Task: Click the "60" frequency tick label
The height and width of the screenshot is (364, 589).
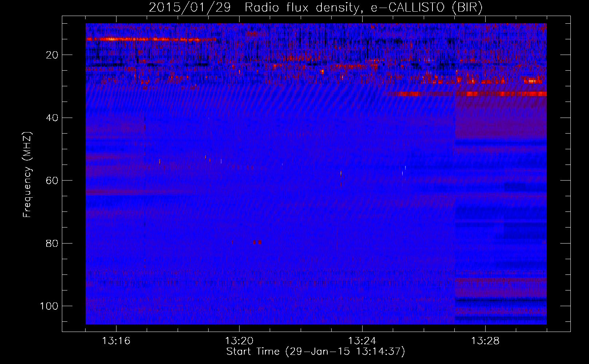Action: click(52, 181)
